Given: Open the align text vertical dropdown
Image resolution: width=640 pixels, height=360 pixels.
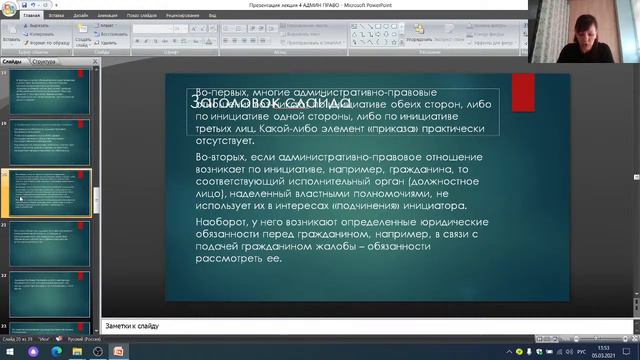Looking at the screenshot, I should pyautogui.click(x=300, y=34).
